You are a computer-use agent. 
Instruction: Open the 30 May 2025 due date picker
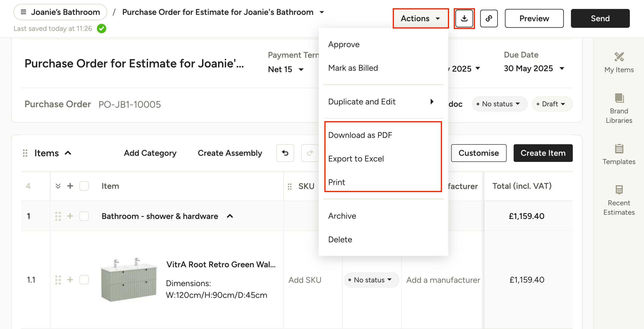pyautogui.click(x=534, y=68)
